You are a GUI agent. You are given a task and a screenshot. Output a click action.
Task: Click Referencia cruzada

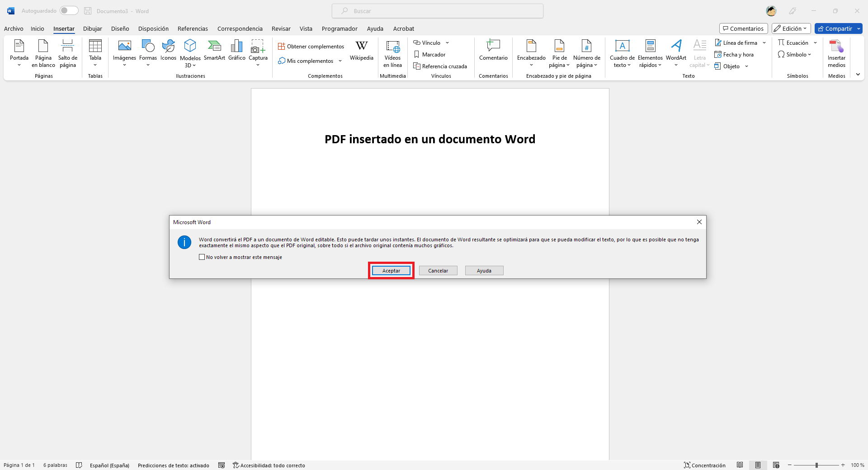[x=440, y=66]
